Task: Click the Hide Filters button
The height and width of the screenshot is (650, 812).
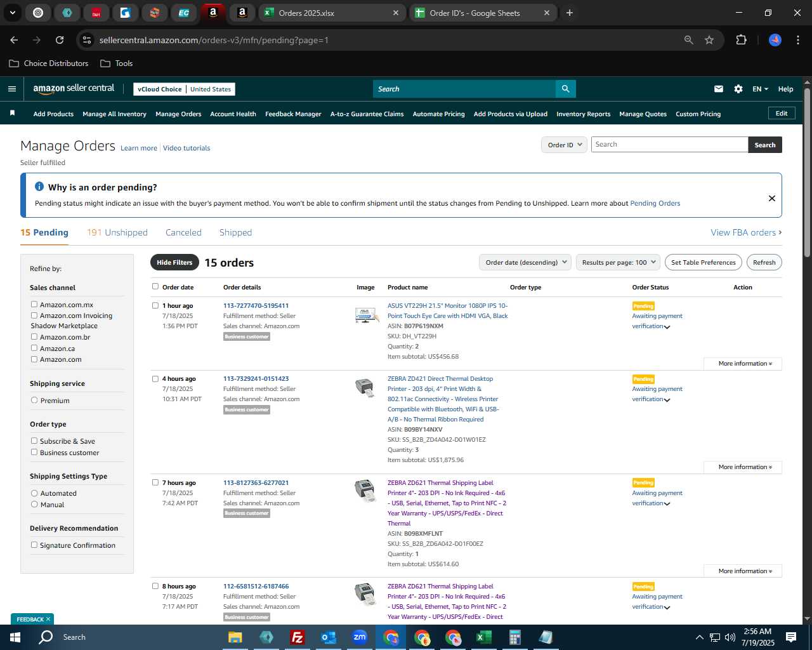Action: coord(174,262)
